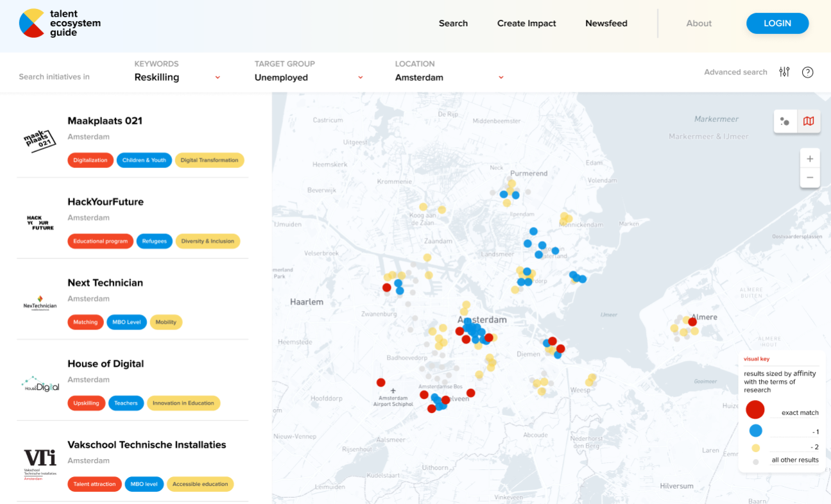Click the red marker at Almere

tap(692, 322)
